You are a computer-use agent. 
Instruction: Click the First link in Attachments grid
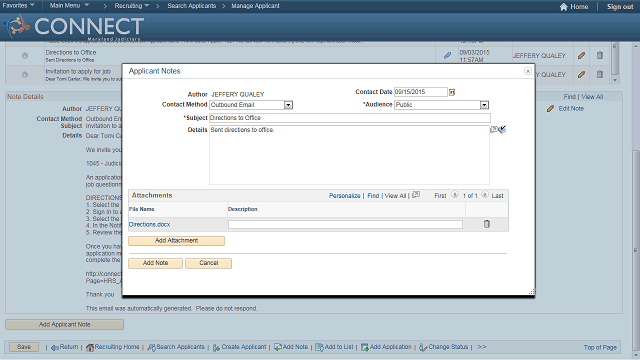[440, 196]
